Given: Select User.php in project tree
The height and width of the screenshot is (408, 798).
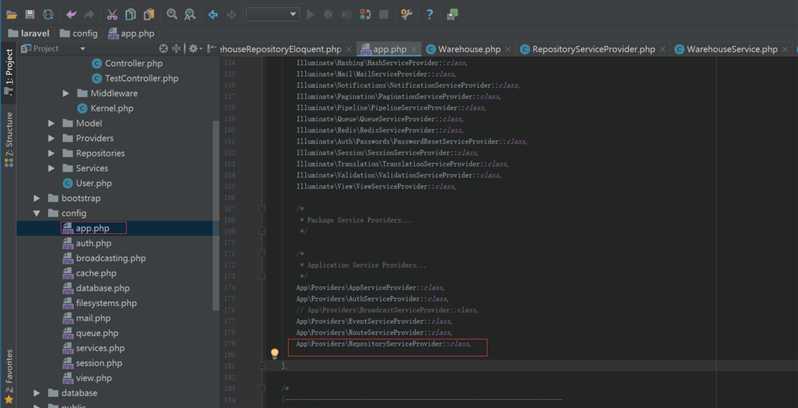Looking at the screenshot, I should coord(87,183).
